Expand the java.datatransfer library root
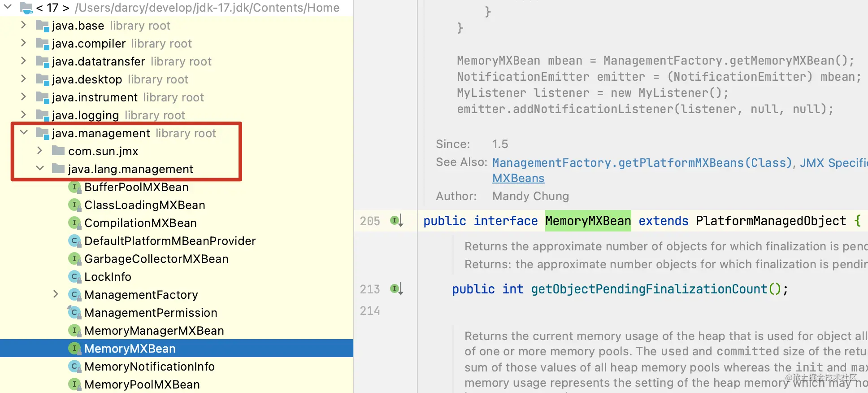Image resolution: width=868 pixels, height=393 pixels. click(x=23, y=61)
